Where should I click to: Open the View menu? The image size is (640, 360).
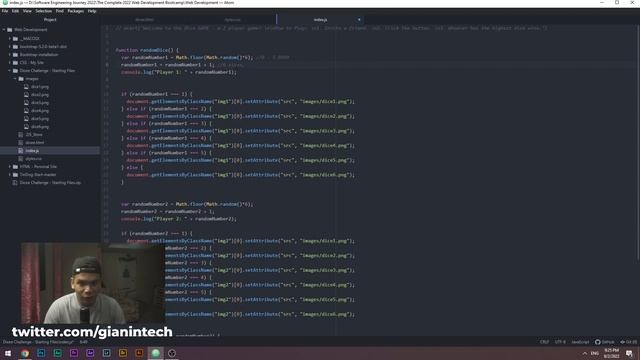coord(27,11)
